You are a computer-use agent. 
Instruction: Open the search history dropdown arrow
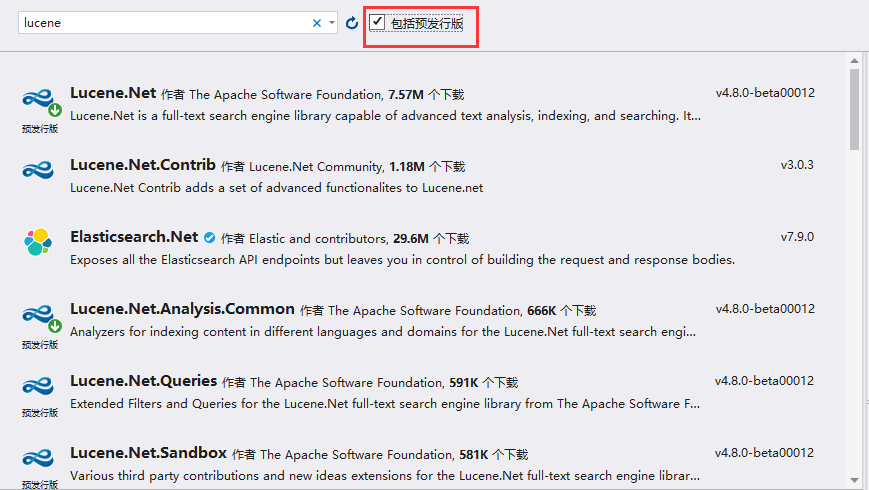(331, 23)
